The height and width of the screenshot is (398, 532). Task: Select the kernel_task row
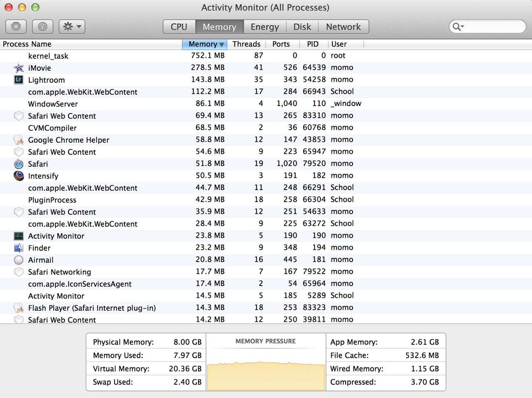[x=266, y=56]
